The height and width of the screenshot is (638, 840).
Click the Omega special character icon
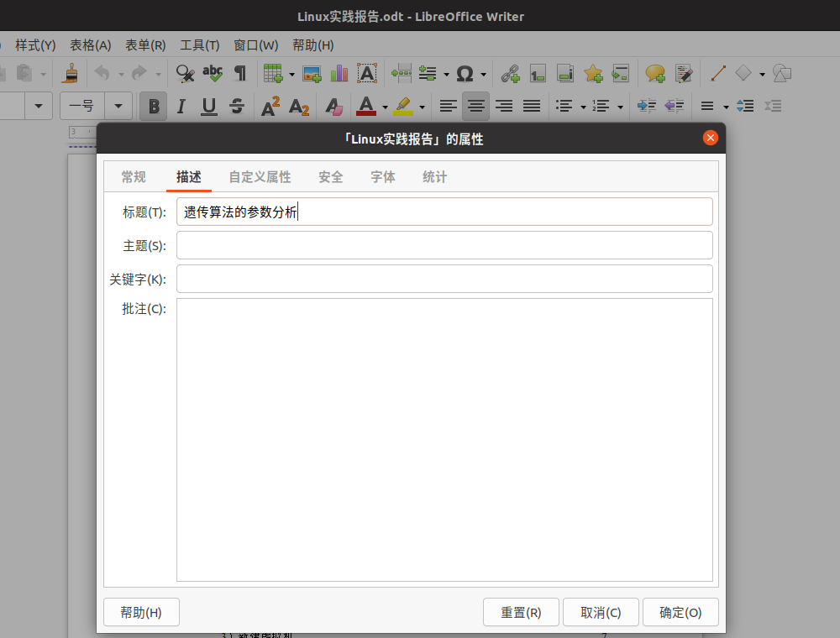click(x=465, y=74)
